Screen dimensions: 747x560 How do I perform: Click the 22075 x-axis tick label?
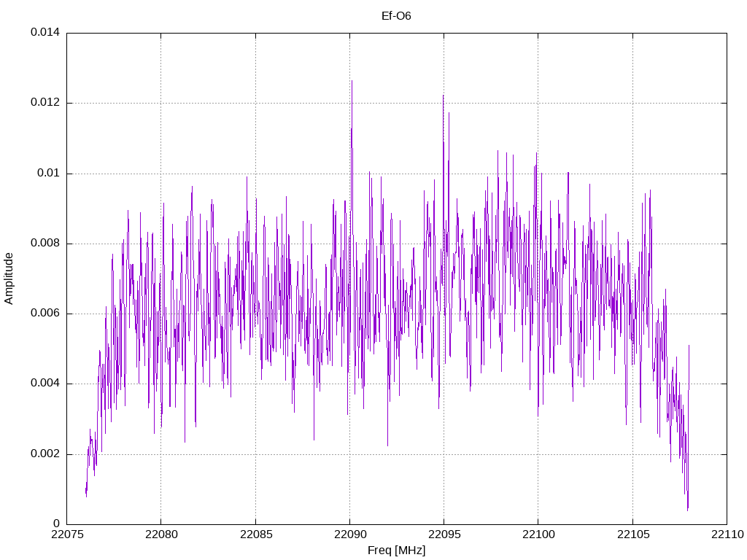click(x=66, y=534)
